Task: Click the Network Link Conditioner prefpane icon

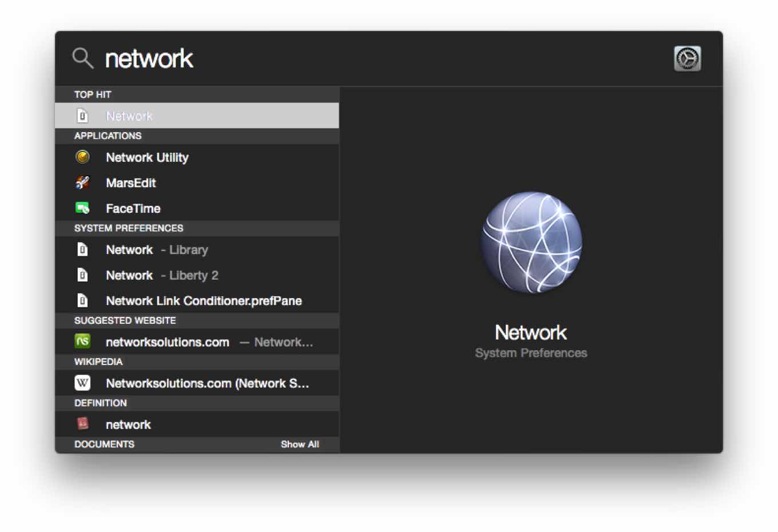Action: [x=82, y=300]
